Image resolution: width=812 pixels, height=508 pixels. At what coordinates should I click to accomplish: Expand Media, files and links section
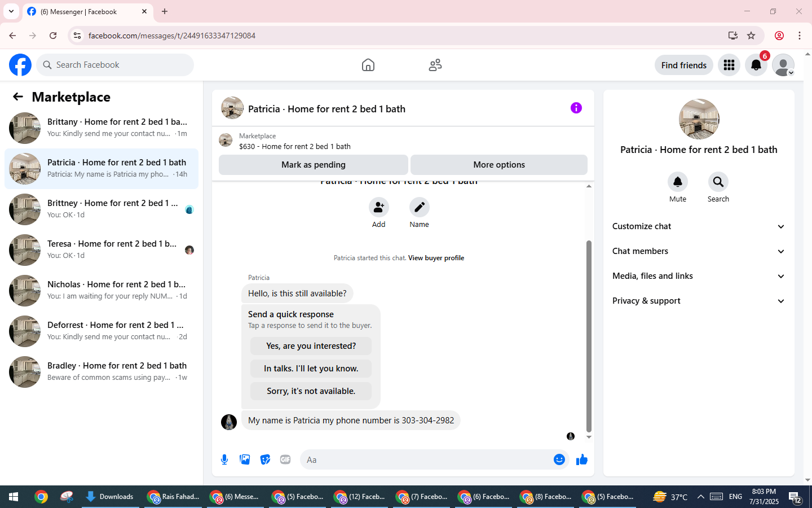tap(699, 276)
